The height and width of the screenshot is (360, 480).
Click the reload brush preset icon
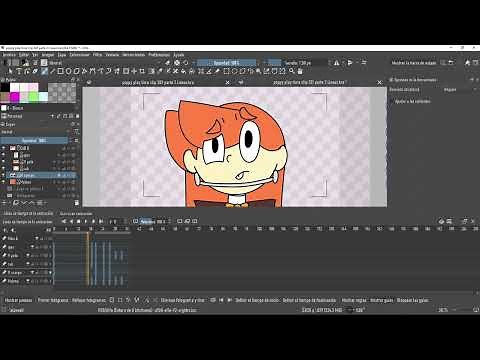(x=186, y=63)
